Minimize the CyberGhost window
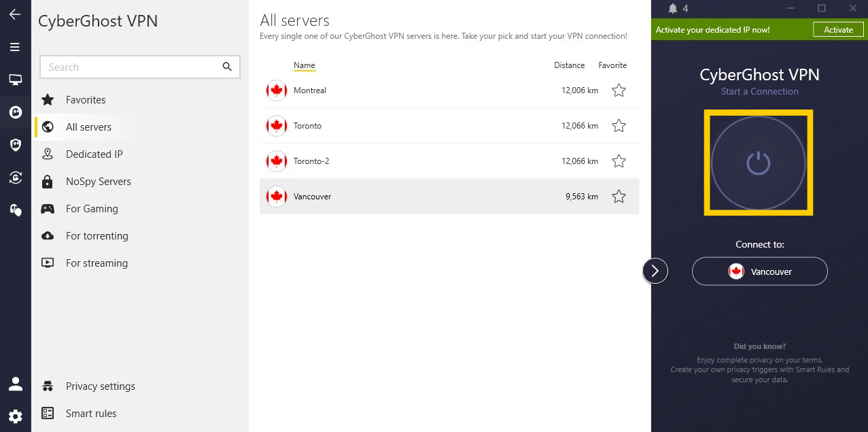The width and height of the screenshot is (868, 432). pyautogui.click(x=791, y=8)
